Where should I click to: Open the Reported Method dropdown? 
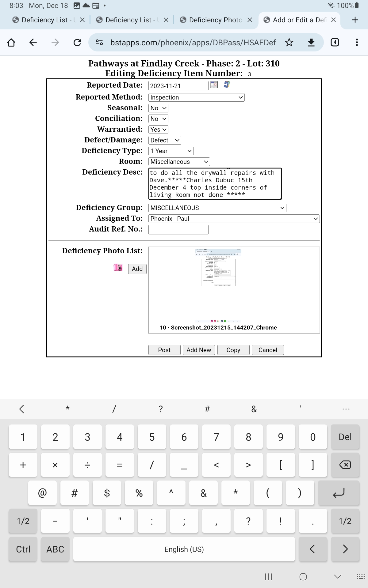coord(196,97)
